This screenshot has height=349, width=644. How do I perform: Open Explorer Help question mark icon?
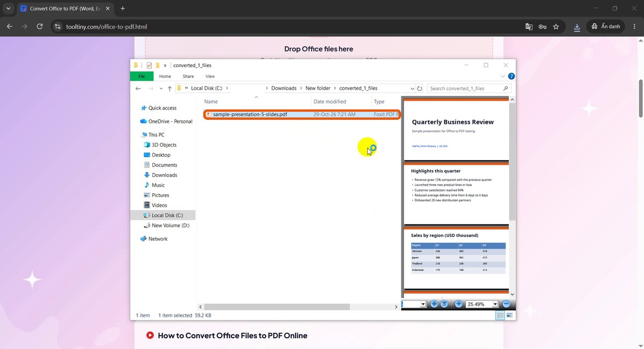(x=511, y=76)
